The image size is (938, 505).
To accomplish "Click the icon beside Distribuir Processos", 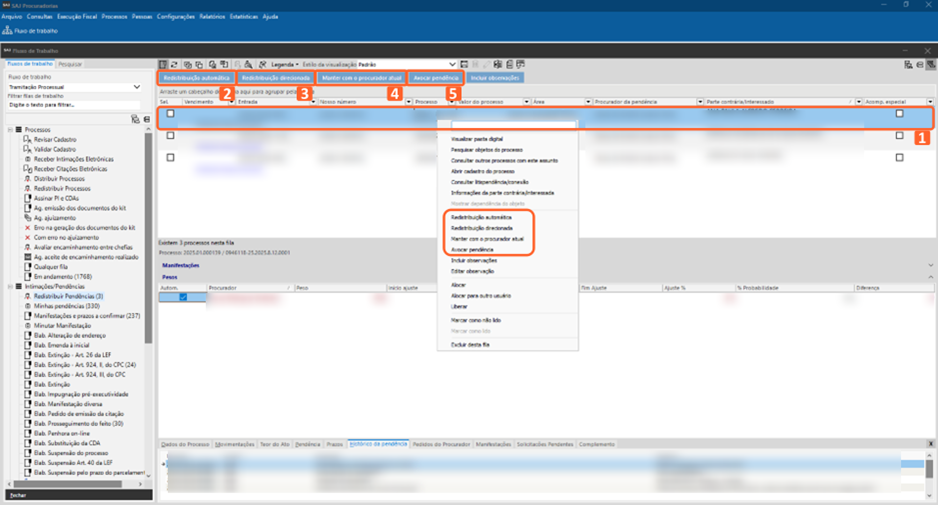I will tap(27, 179).
